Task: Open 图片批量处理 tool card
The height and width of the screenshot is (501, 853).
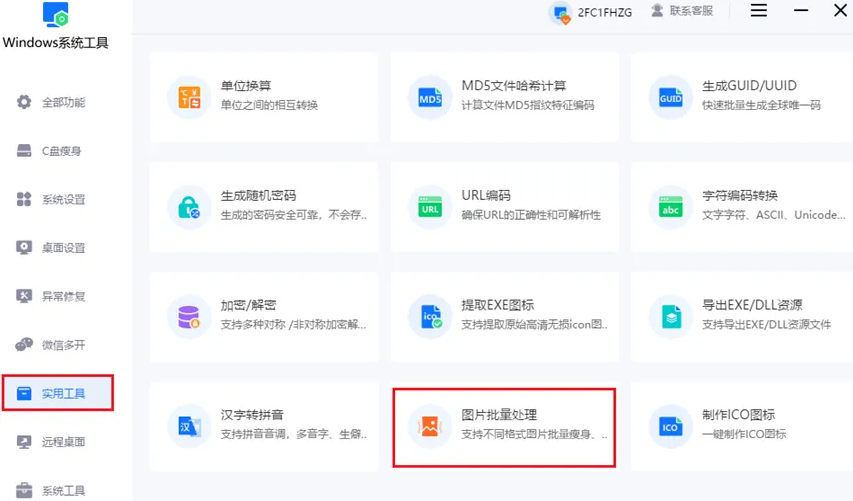Action: coord(504,427)
